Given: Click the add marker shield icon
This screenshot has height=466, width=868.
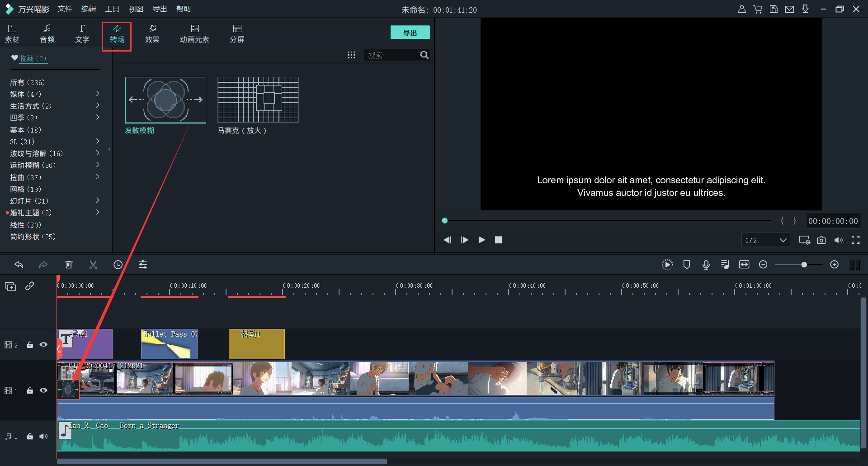Looking at the screenshot, I should tap(686, 265).
